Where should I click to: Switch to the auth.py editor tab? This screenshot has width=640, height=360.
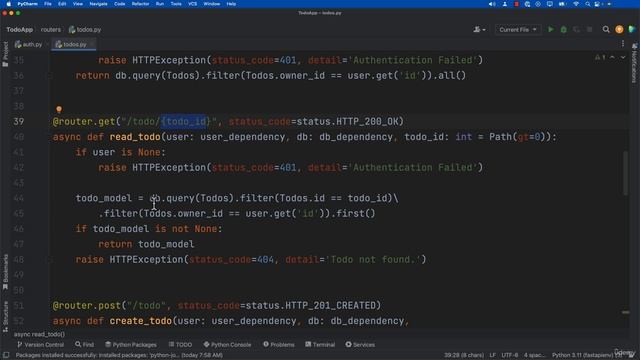29,44
